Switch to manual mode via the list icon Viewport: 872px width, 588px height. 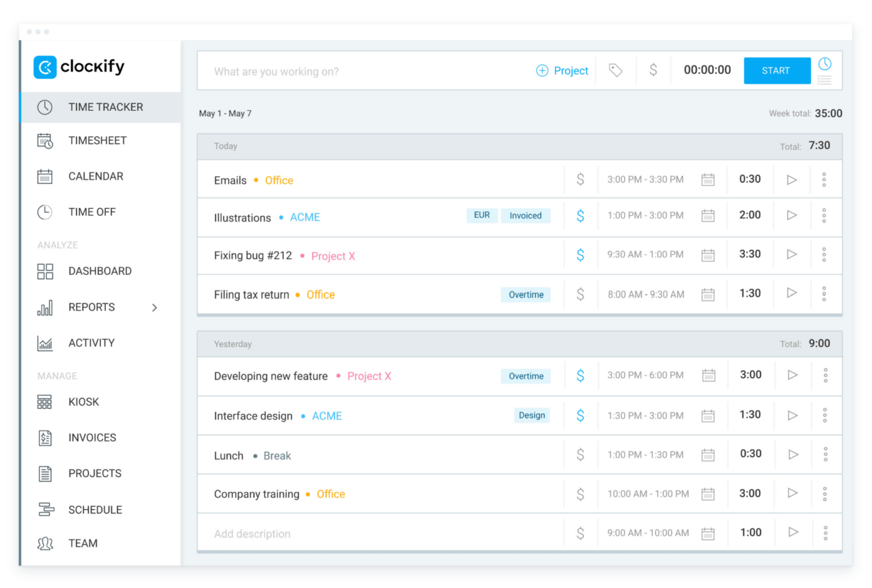825,80
